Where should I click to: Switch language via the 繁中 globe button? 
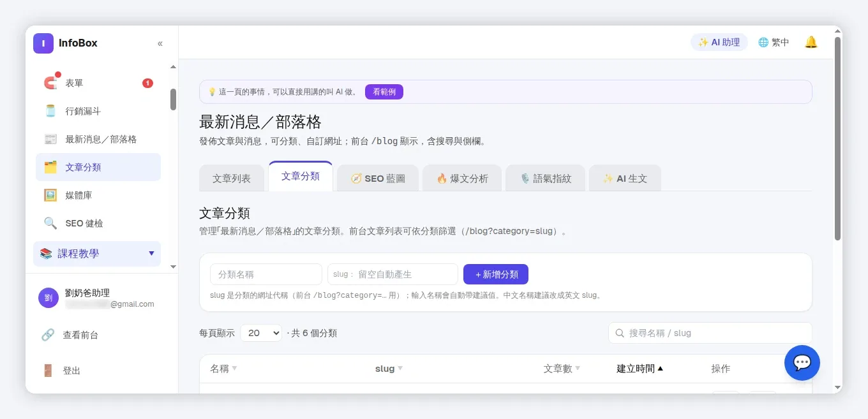coord(774,42)
